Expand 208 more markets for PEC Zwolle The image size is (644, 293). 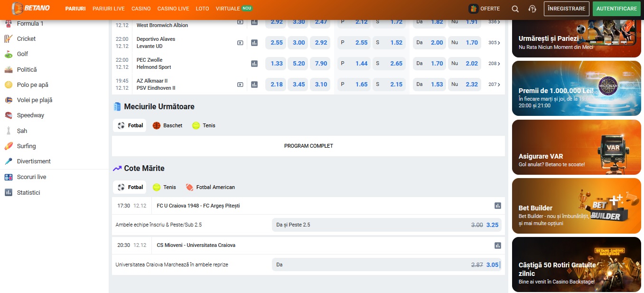tap(495, 64)
